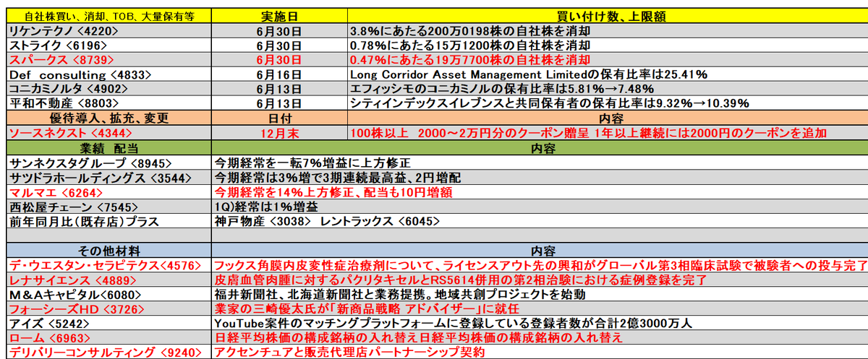Select the 6月13日 date in コニカミノルタ row
The image size is (868, 359).
click(278, 88)
